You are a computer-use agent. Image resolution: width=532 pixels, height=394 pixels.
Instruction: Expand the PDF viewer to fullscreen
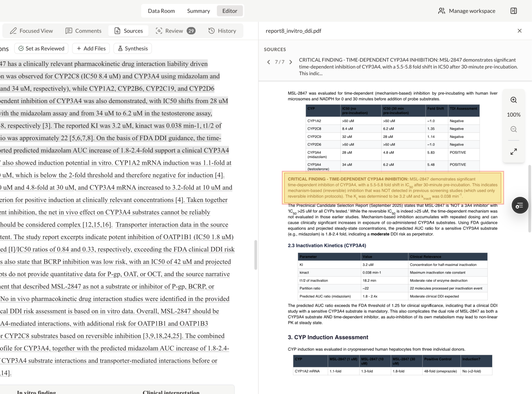(513, 152)
